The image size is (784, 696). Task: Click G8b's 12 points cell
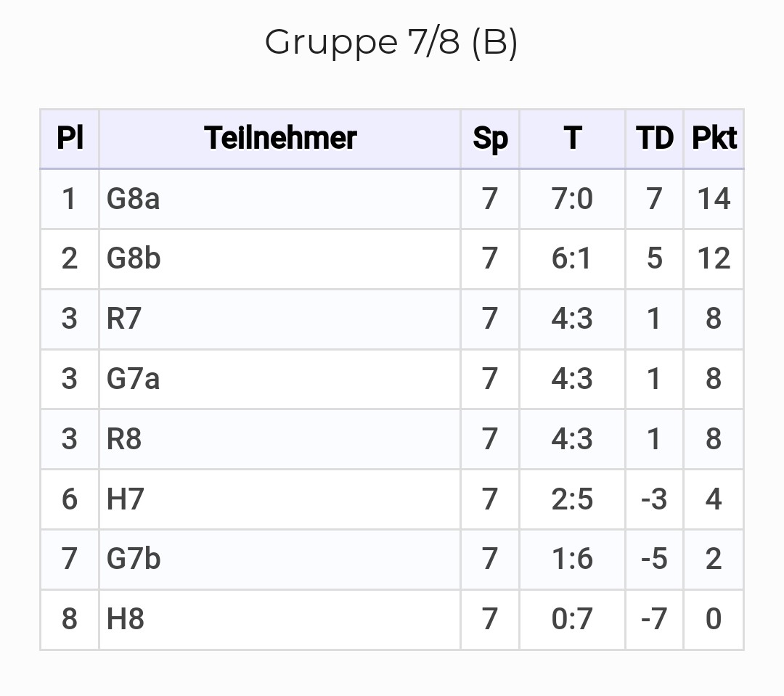pos(714,258)
